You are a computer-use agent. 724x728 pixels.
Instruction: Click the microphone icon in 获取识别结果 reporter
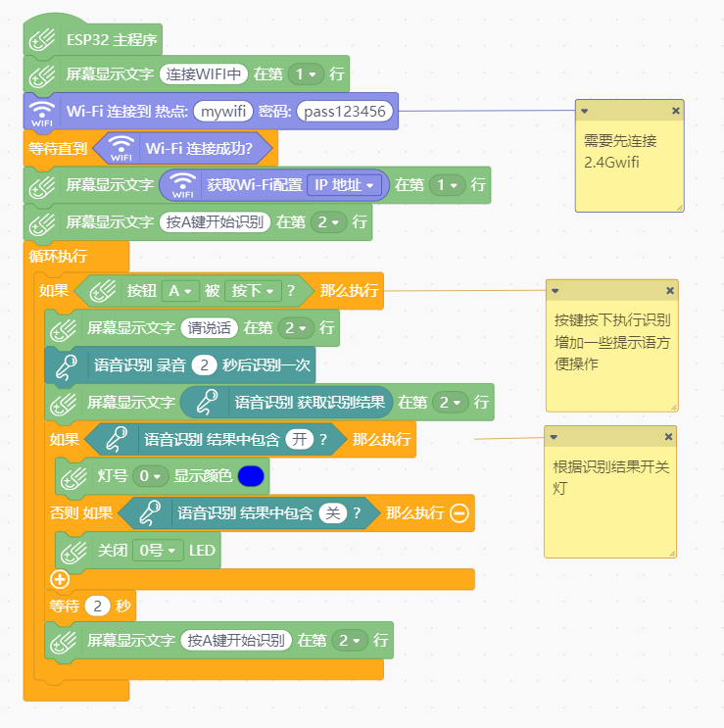coord(207,402)
